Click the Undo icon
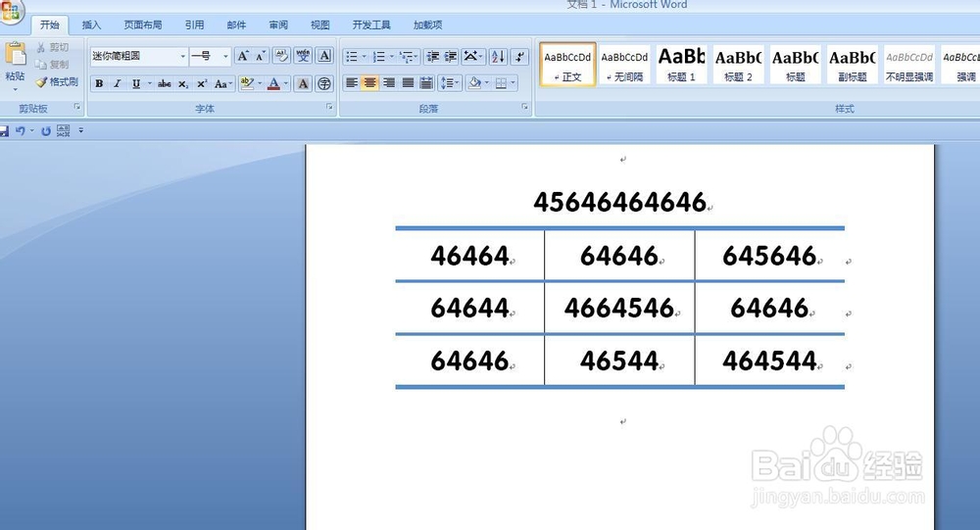 click(x=20, y=131)
